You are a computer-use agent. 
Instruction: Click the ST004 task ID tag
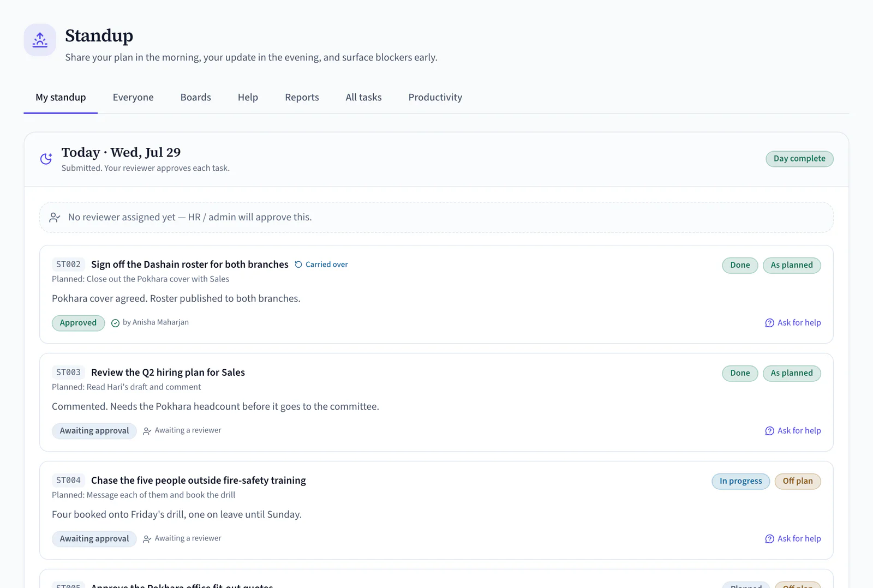pyautogui.click(x=68, y=481)
